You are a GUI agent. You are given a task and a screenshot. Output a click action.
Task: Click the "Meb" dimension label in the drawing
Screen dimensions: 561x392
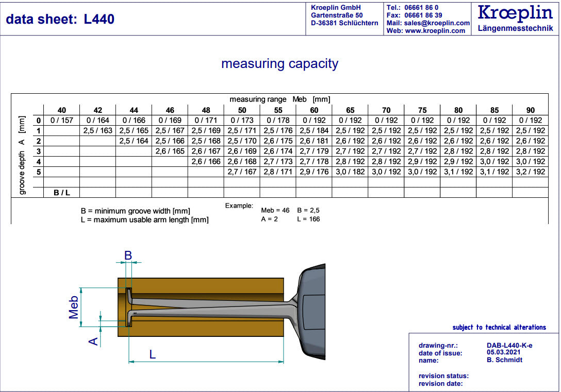coord(74,307)
